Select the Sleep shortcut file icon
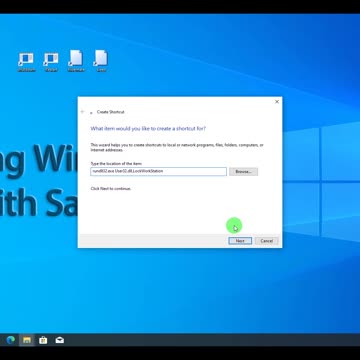360x360 pixels. tap(101, 61)
